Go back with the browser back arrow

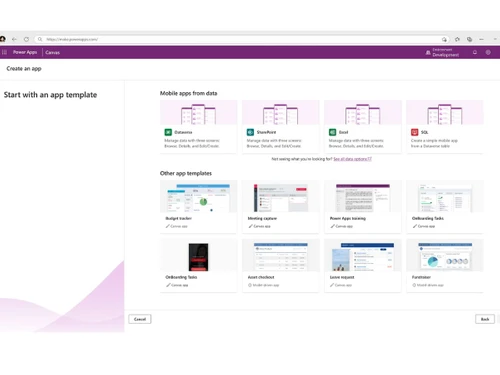pos(14,39)
